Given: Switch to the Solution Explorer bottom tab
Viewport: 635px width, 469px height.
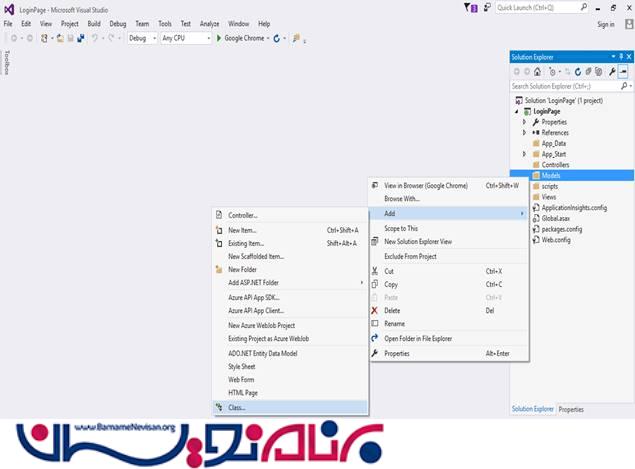Looking at the screenshot, I should coord(533,409).
